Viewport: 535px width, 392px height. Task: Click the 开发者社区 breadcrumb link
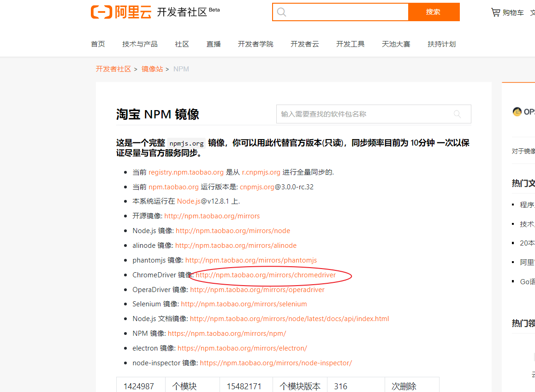point(113,69)
